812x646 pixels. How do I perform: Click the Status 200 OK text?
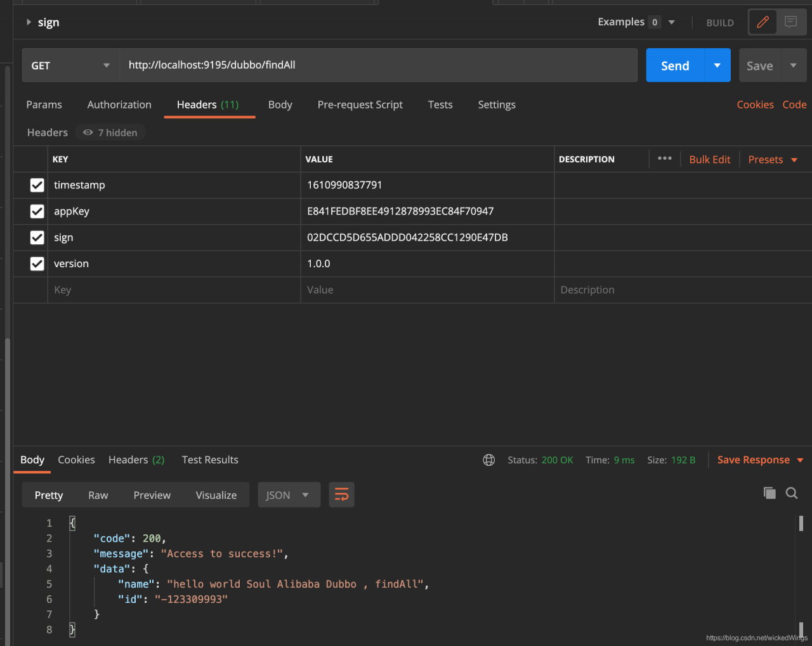[x=540, y=460]
